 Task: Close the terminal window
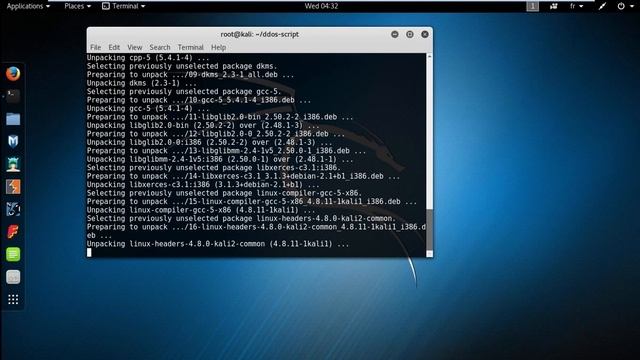pyautogui.click(x=425, y=34)
